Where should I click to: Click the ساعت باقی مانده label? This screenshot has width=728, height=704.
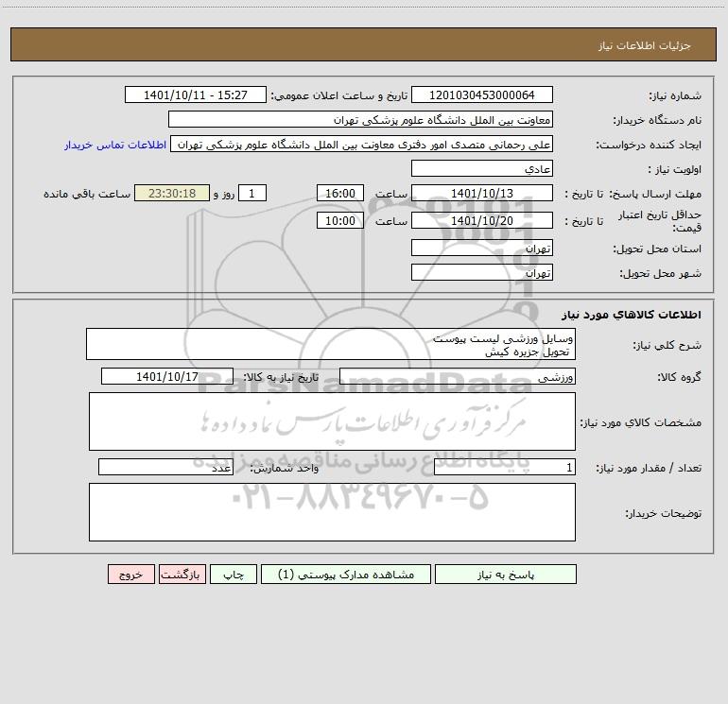click(x=87, y=194)
